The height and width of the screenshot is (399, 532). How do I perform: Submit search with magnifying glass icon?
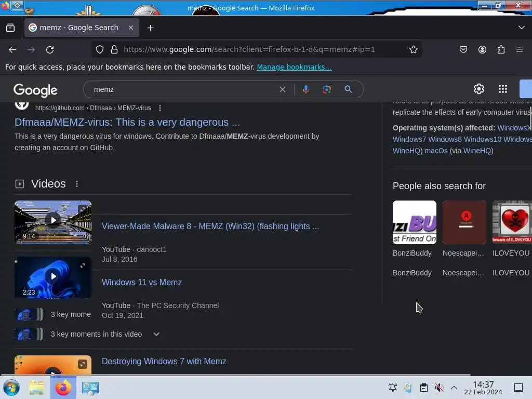click(348, 89)
